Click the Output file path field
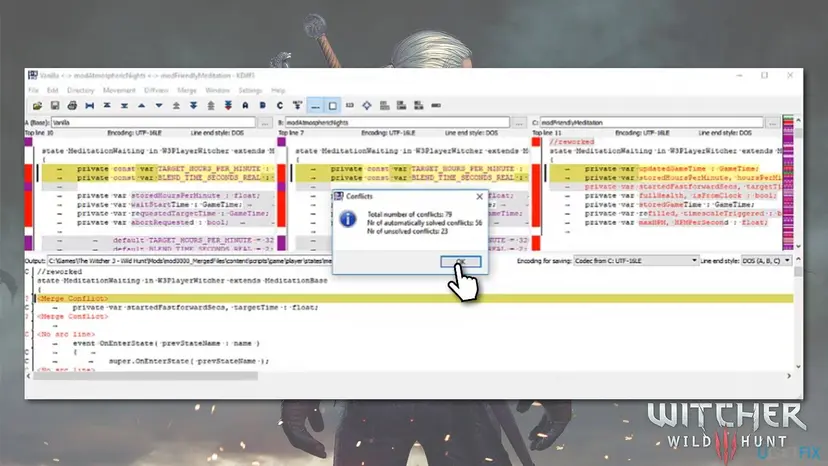The height and width of the screenshot is (466, 828). tap(190, 261)
